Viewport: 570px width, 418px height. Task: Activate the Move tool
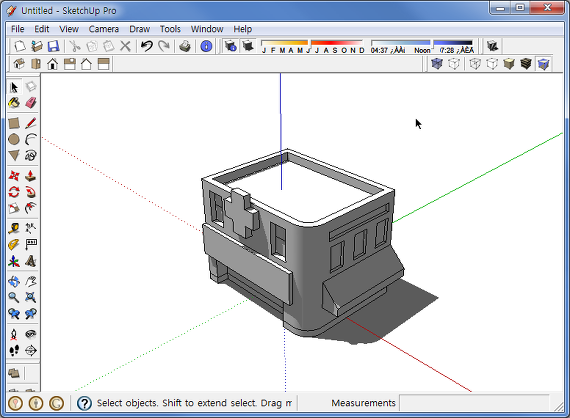(14, 176)
